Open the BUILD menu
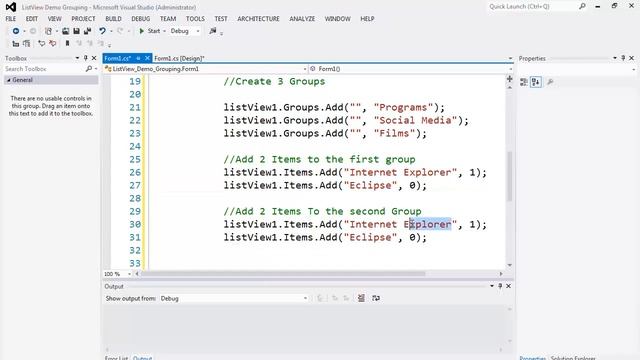 113,19
